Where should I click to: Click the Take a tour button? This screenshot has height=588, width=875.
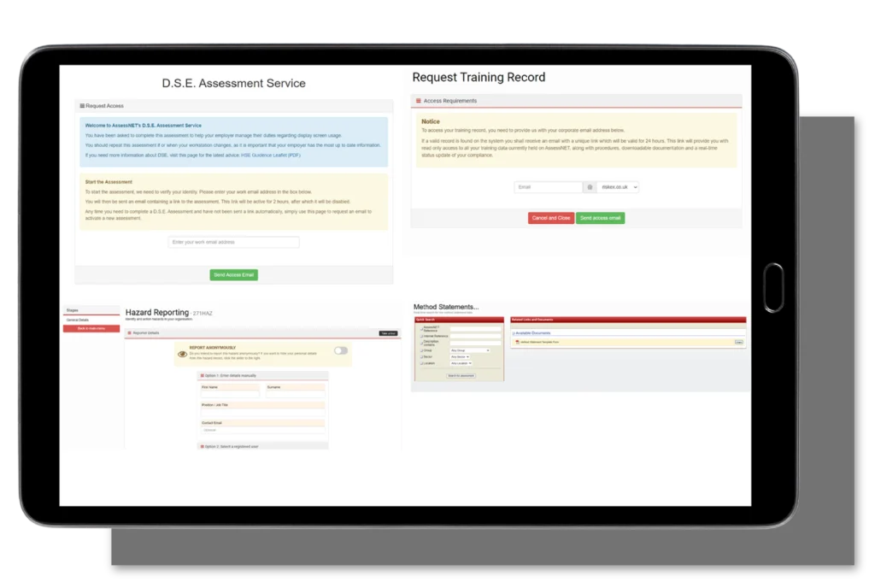[388, 332]
